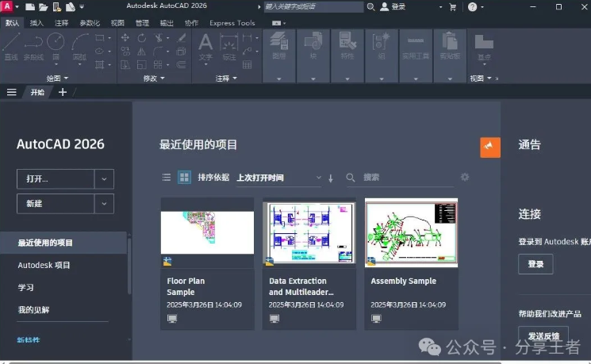Click the shopping cart icon in title bar

[x=453, y=7]
